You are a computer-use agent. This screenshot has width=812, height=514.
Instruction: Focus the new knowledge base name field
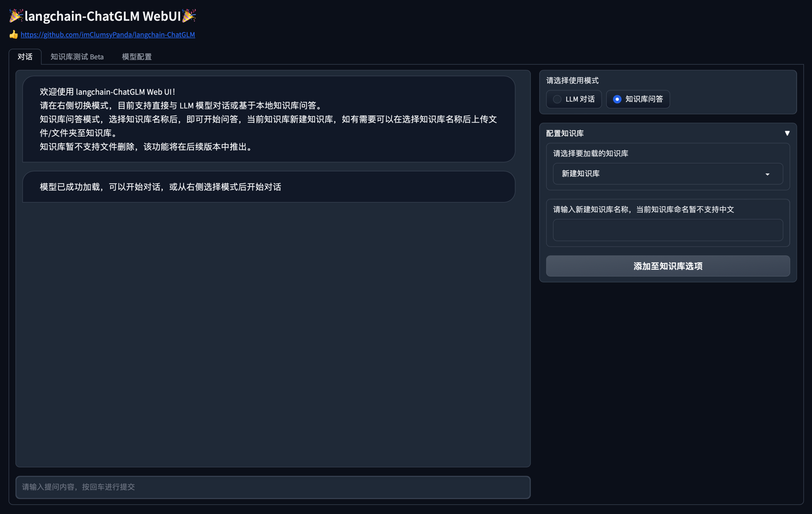click(x=668, y=231)
